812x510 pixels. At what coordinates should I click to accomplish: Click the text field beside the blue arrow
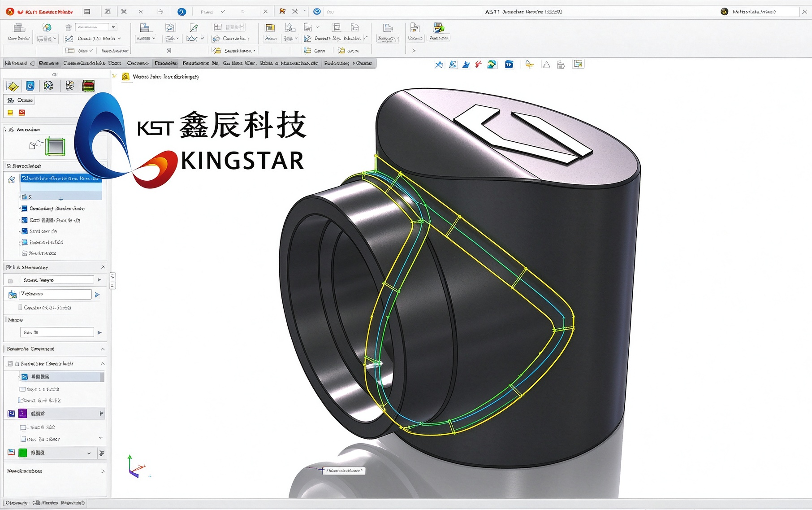click(56, 294)
